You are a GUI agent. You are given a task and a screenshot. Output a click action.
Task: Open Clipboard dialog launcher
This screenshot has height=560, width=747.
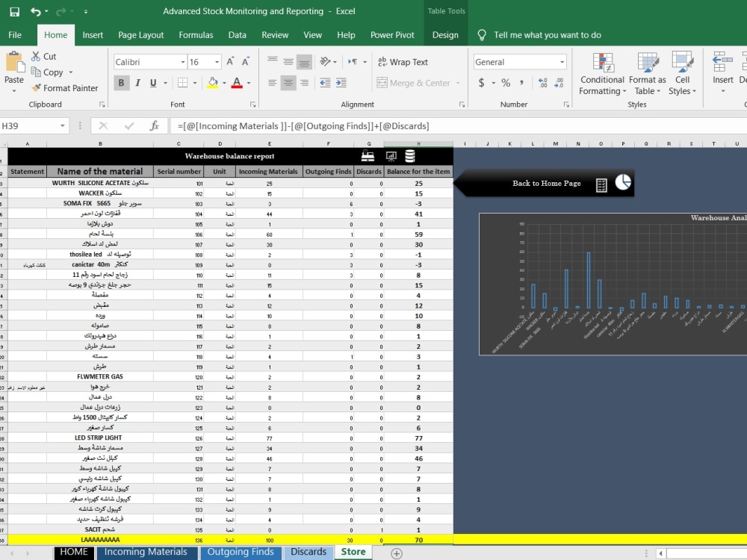[x=102, y=105]
